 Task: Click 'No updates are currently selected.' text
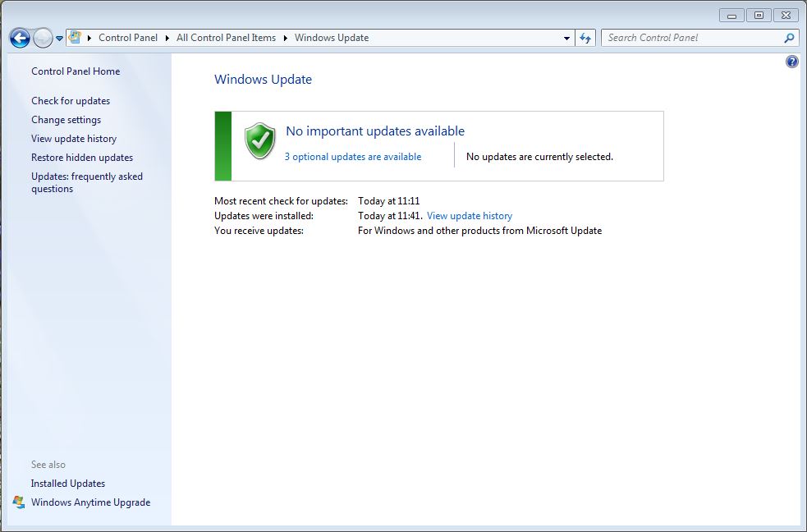click(x=539, y=157)
